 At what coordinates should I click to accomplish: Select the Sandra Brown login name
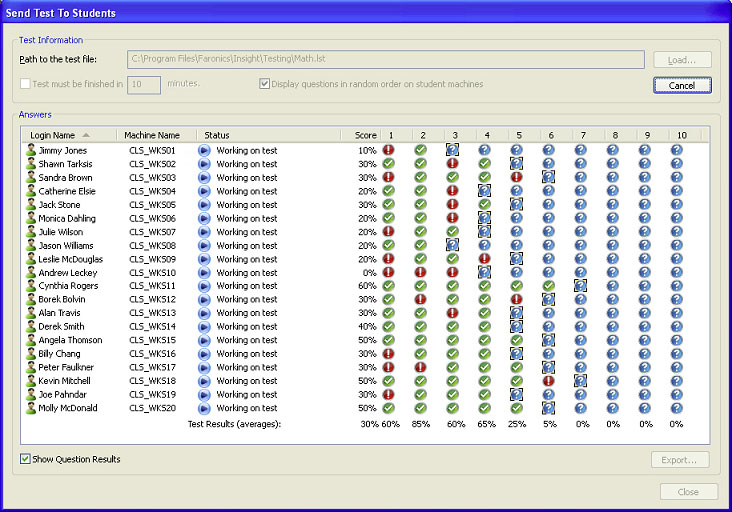(x=65, y=177)
